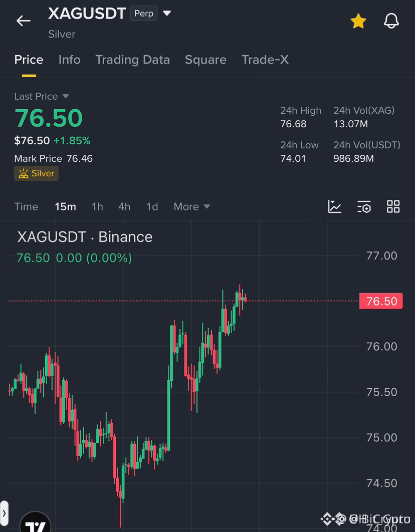Image resolution: width=415 pixels, height=532 pixels.
Task: Switch to the Info tab
Action: coord(70,60)
